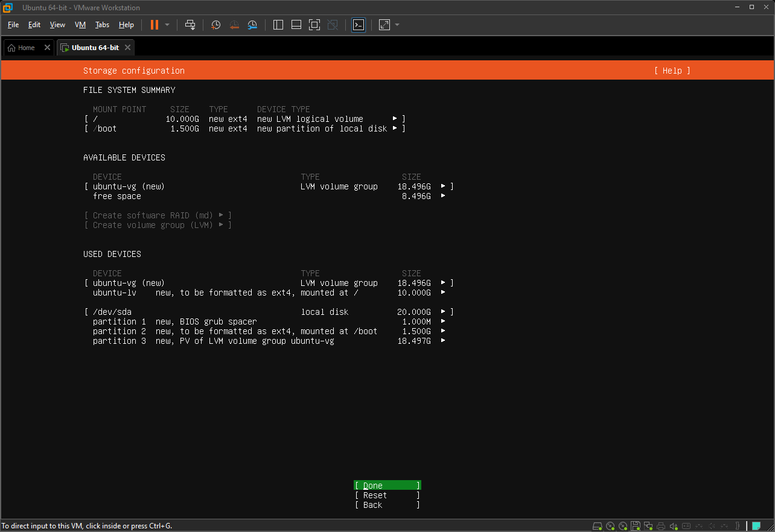Toggle the sidebar library panel view
The height and width of the screenshot is (532, 775).
(278, 25)
